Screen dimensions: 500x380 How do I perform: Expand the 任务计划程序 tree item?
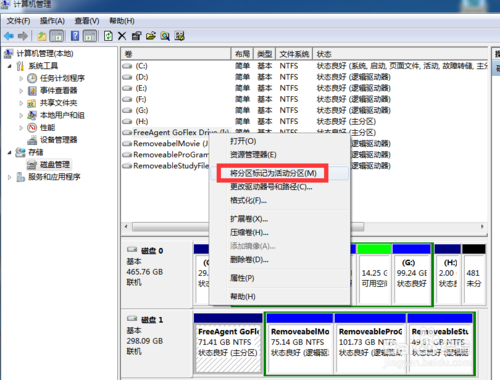tap(21, 78)
